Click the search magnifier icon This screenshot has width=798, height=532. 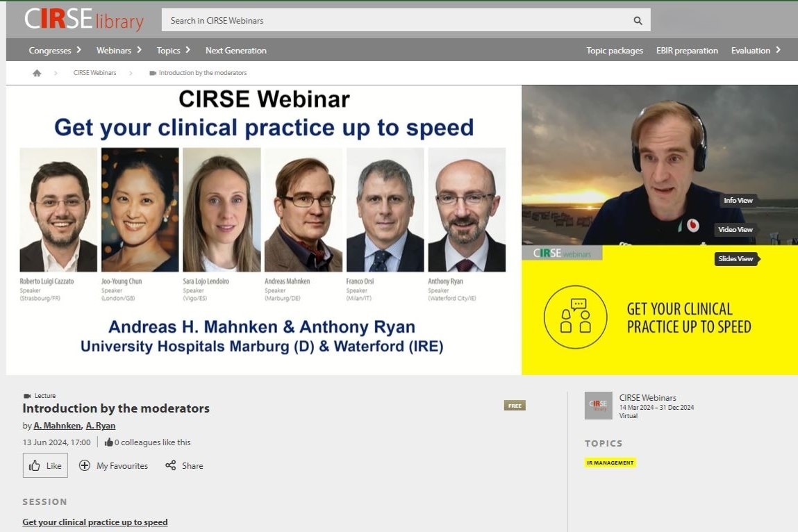click(x=638, y=20)
